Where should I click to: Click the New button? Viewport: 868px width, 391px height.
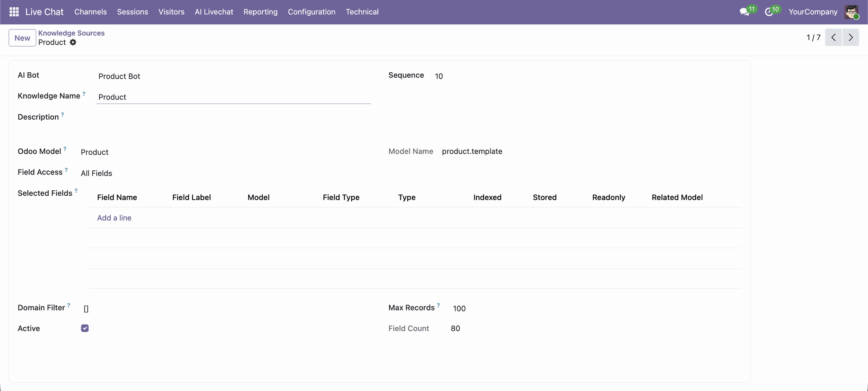click(x=22, y=38)
